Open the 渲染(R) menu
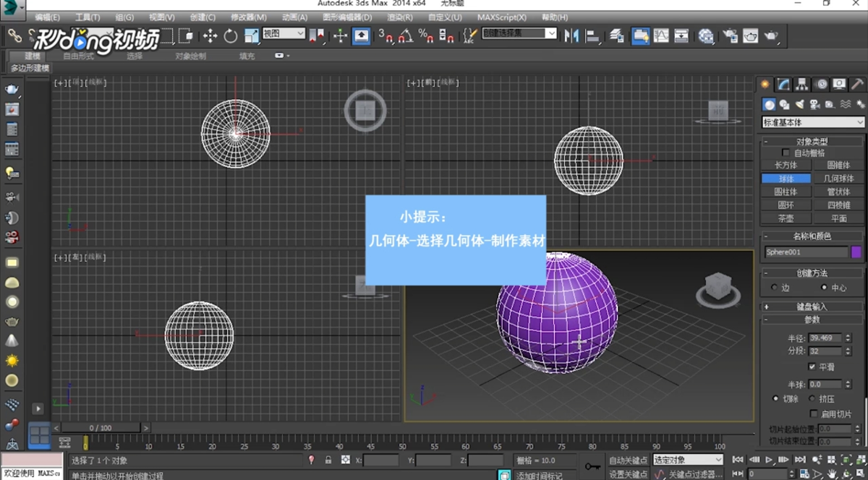Image resolution: width=868 pixels, height=480 pixels. click(401, 17)
